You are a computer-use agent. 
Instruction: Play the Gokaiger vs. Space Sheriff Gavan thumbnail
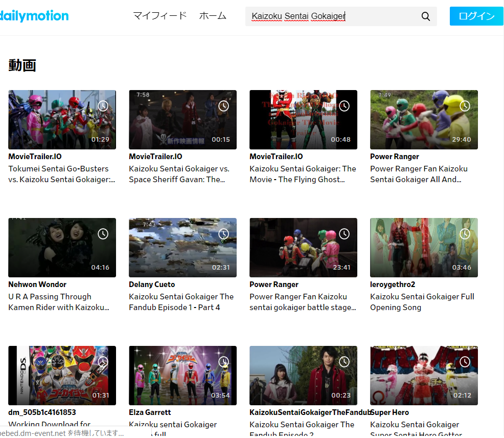pos(182,120)
